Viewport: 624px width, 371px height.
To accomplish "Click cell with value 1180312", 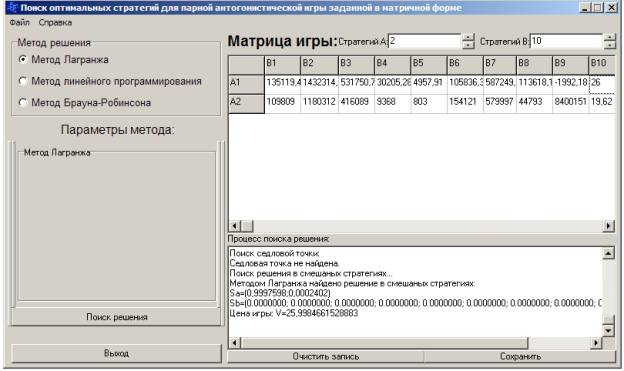I will (319, 103).
